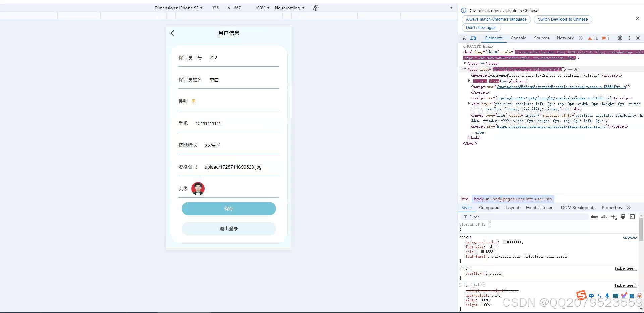Toggle the :hov element state panel
The image size is (644, 313).
(594, 217)
